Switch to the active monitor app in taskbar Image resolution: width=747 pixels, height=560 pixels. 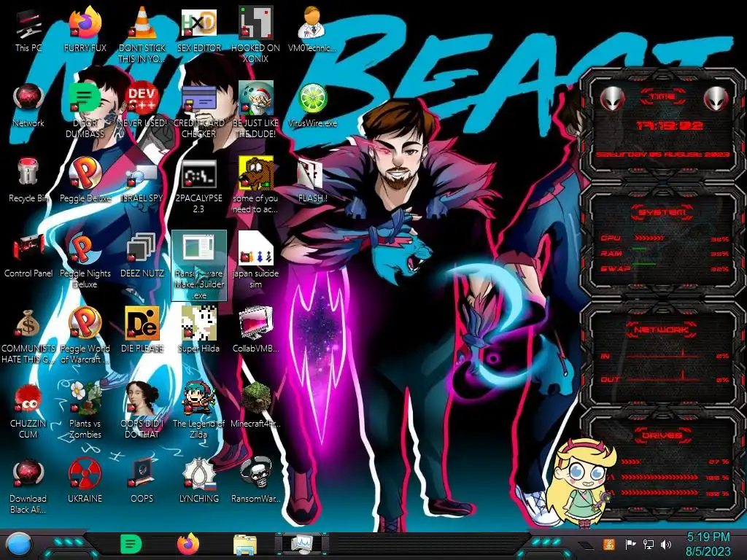point(302,544)
